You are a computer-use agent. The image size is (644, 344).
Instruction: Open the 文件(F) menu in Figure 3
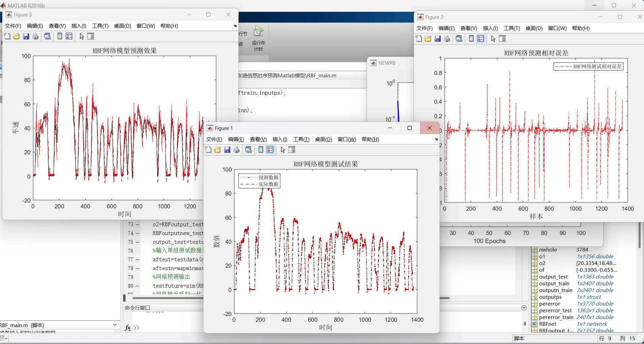[13, 26]
